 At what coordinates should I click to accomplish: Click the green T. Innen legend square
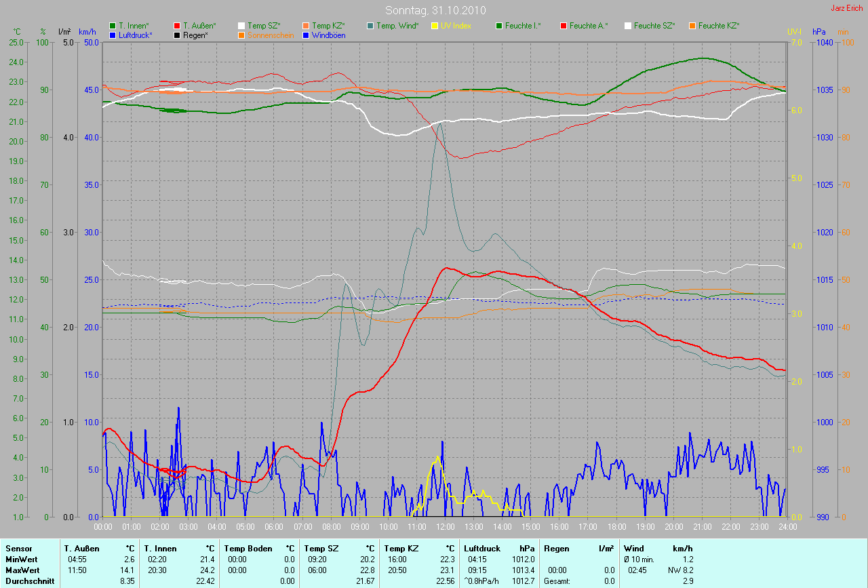tap(113, 26)
